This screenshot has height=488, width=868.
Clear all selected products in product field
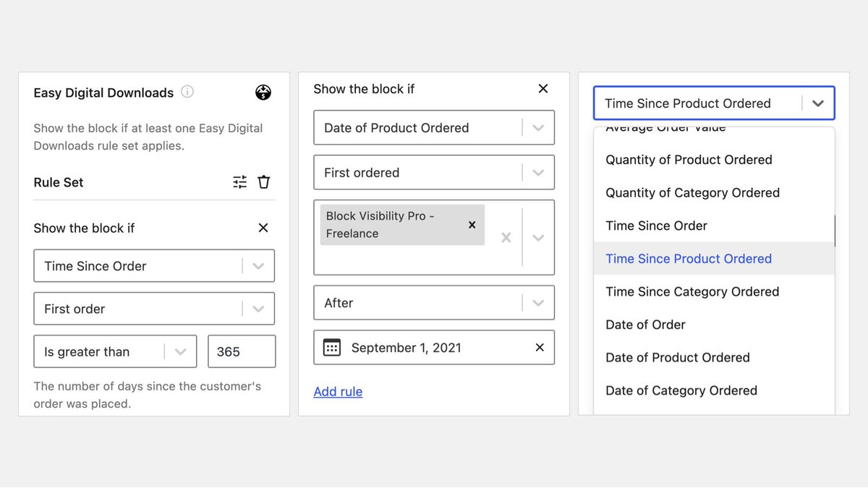click(x=506, y=238)
